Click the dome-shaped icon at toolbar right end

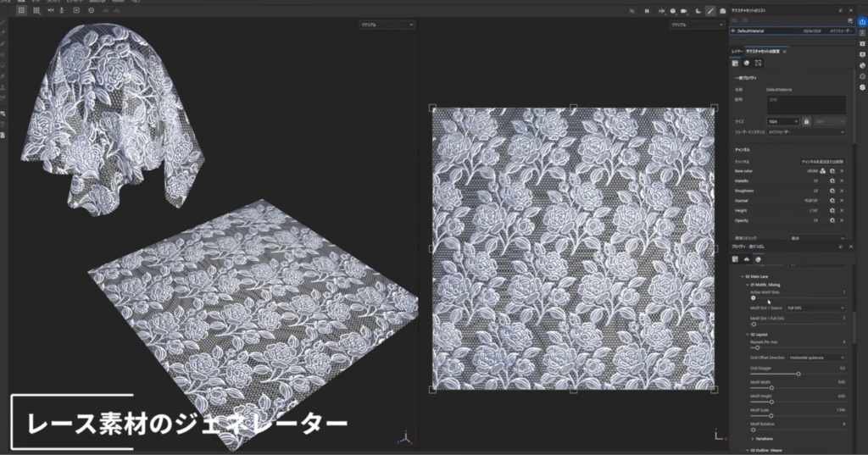723,10
